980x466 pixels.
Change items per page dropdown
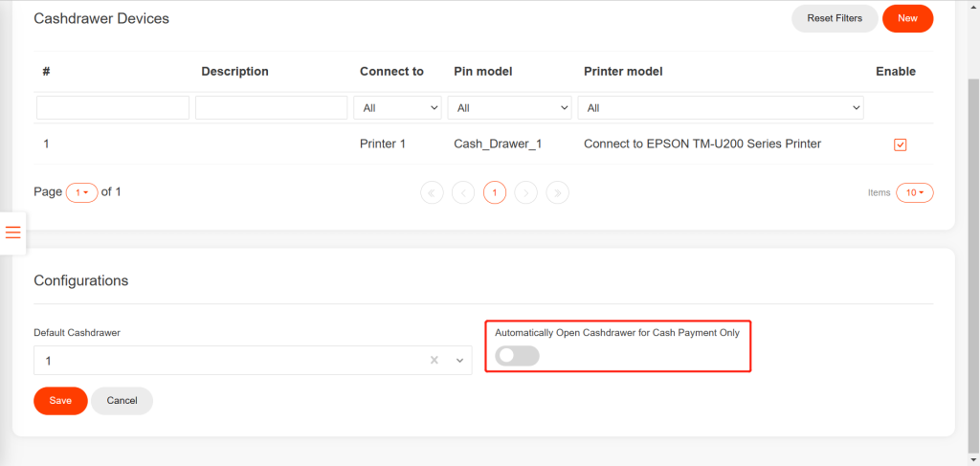tap(914, 192)
